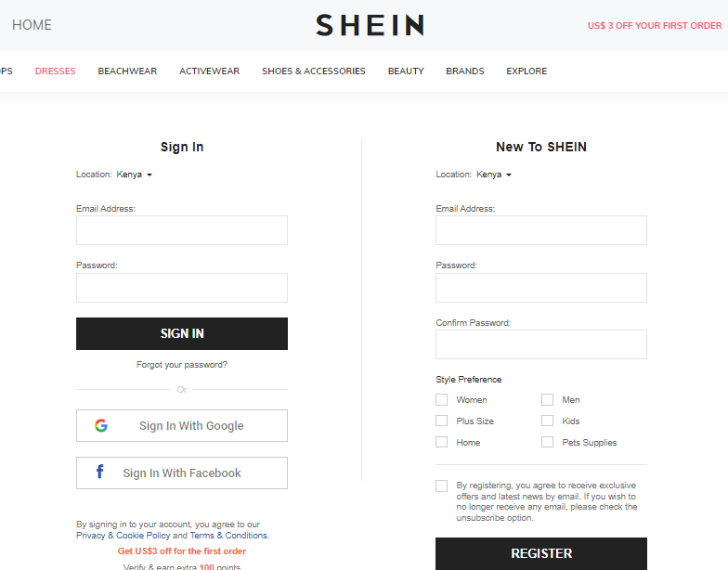The image size is (728, 570).
Task: Click the Facebook logo icon
Action: 100,473
